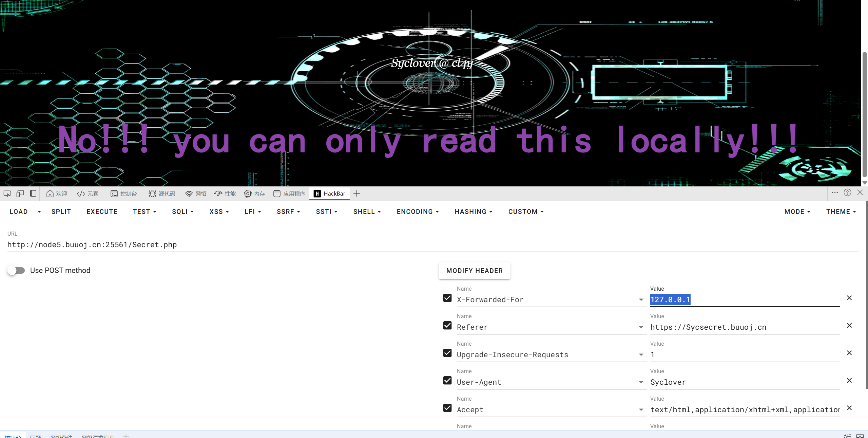Click the EXECUTE button
868x438 pixels.
coord(102,212)
